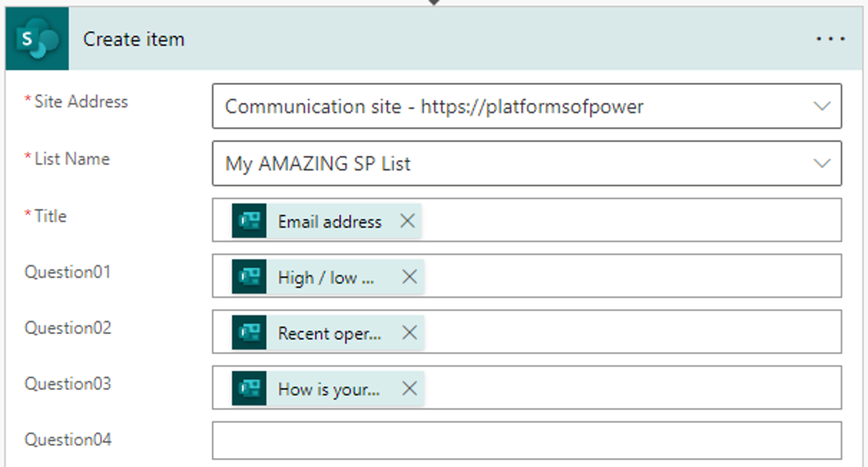
Task: Click the Forms icon in the Recent oper token
Action: pyautogui.click(x=249, y=333)
